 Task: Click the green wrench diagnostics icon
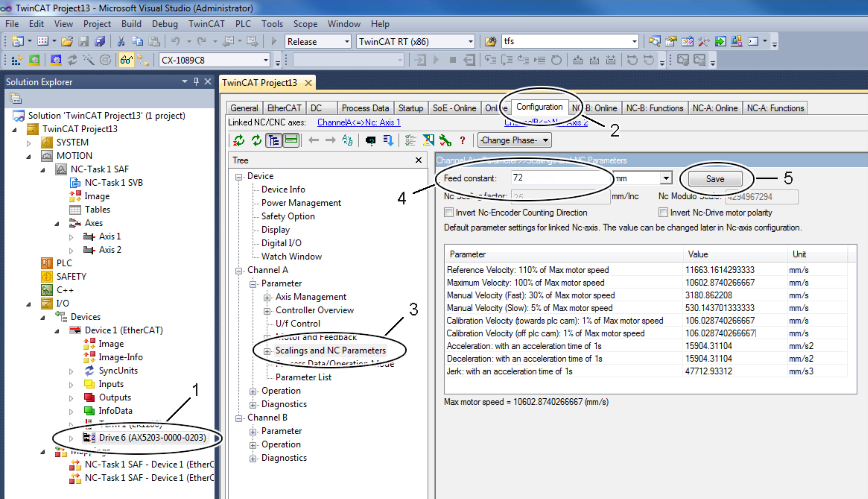(445, 140)
